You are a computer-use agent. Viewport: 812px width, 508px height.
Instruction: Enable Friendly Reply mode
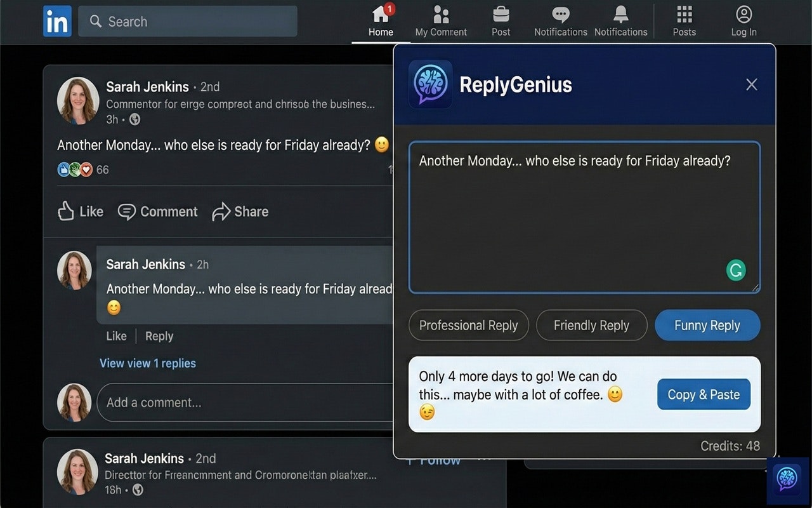591,325
